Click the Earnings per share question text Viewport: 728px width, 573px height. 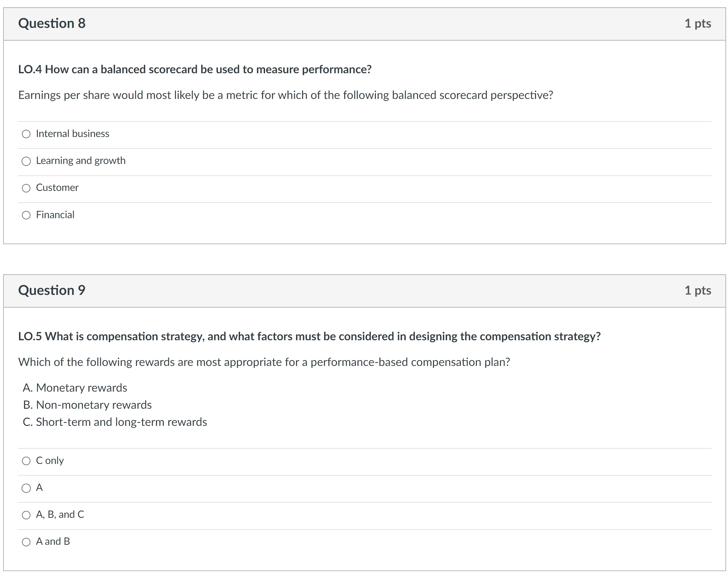[286, 95]
